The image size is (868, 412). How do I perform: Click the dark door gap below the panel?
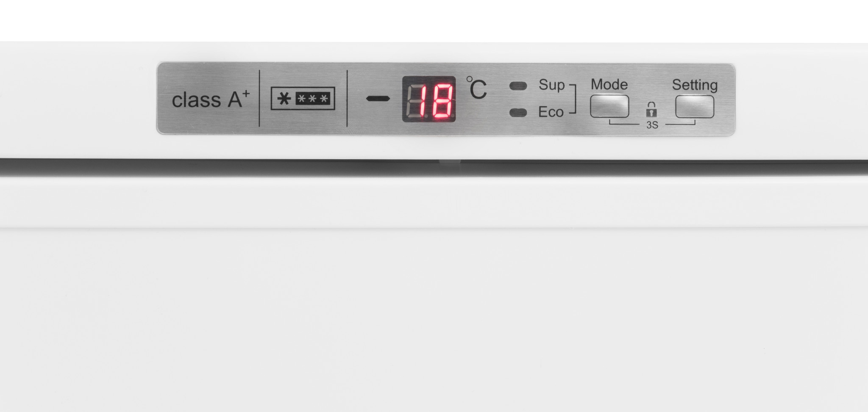(434, 168)
